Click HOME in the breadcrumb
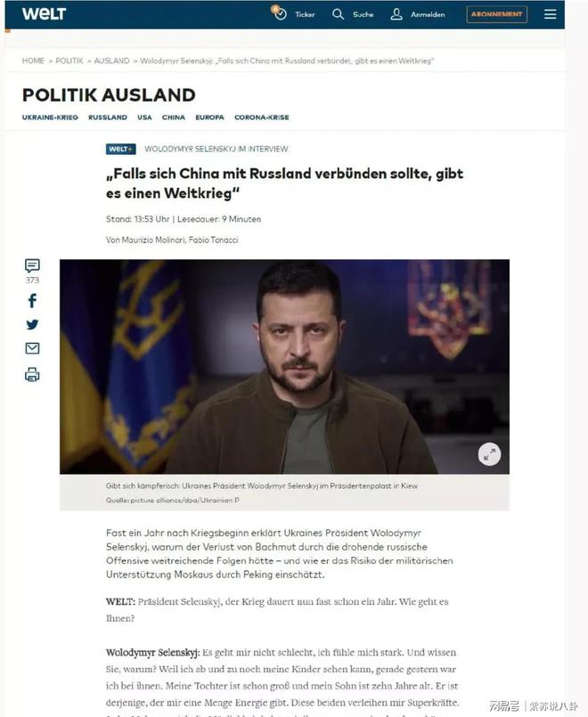The image size is (588, 717). (x=33, y=61)
